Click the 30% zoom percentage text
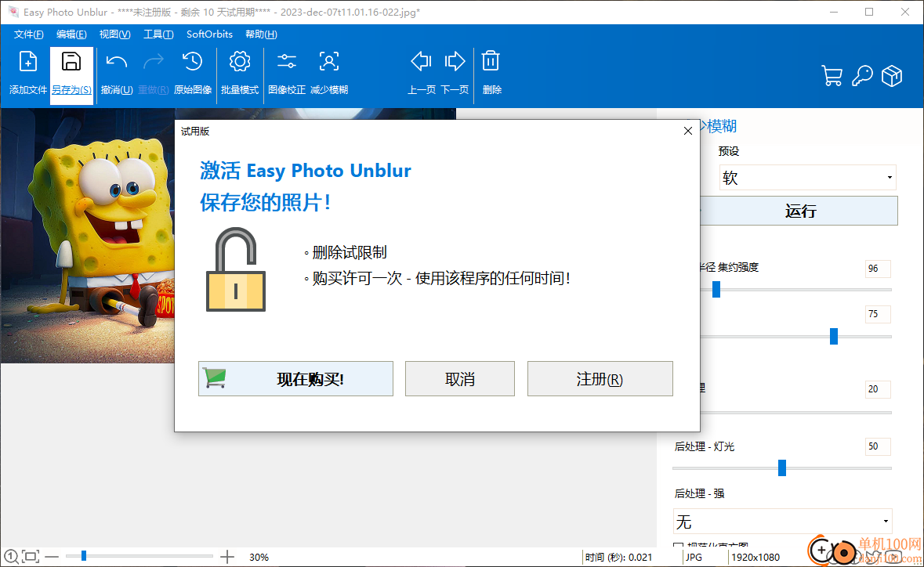 tap(259, 557)
